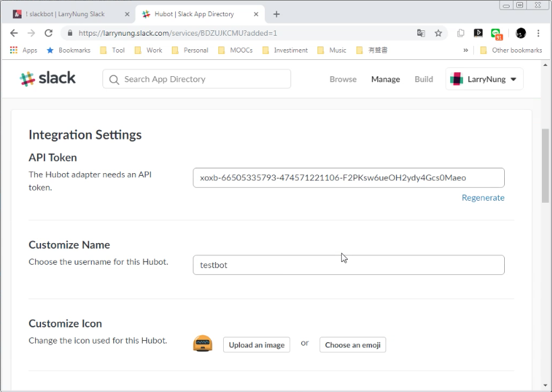
Task: Click the API Token heading
Action: click(53, 158)
